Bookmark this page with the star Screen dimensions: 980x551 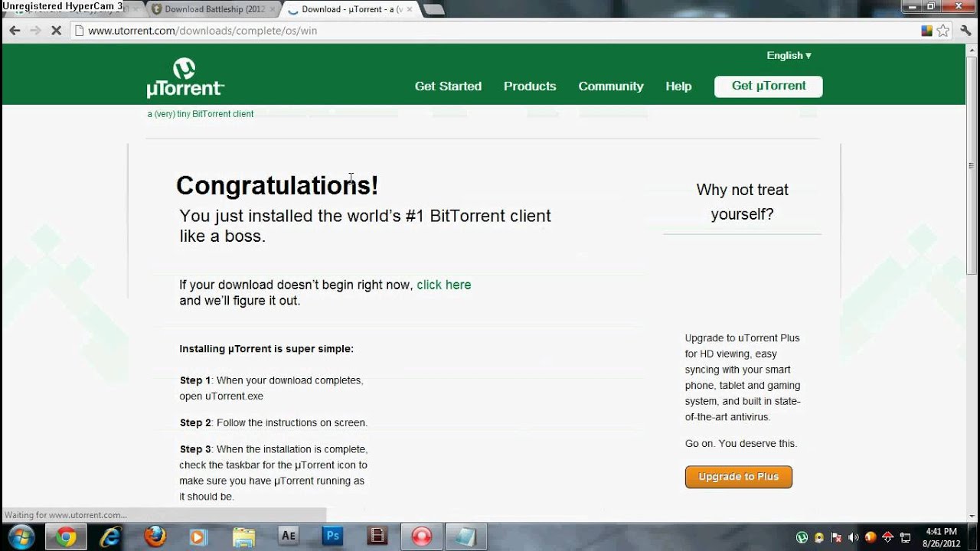(x=943, y=31)
